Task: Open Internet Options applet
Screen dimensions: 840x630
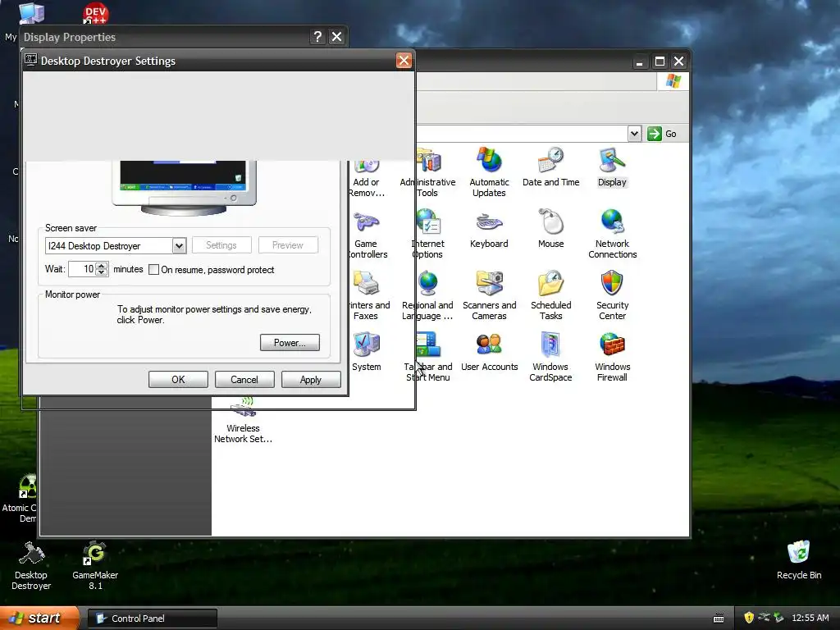Action: (427, 234)
